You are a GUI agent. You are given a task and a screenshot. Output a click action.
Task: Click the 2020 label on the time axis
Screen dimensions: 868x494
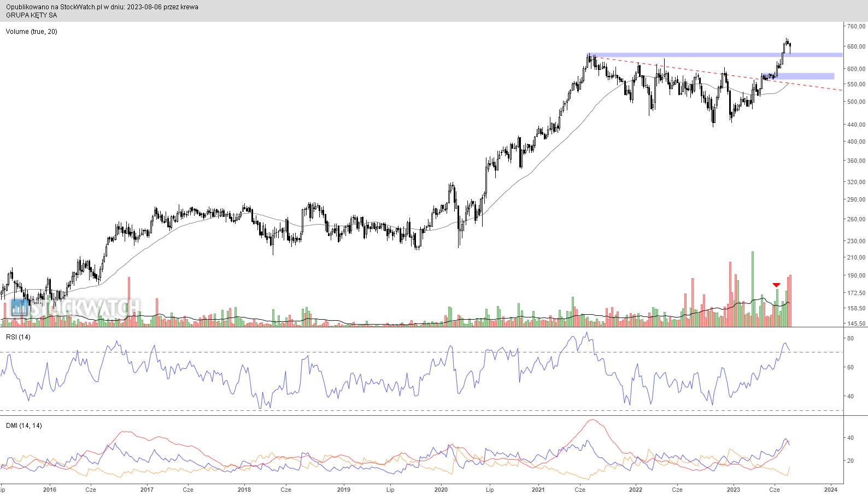point(441,490)
